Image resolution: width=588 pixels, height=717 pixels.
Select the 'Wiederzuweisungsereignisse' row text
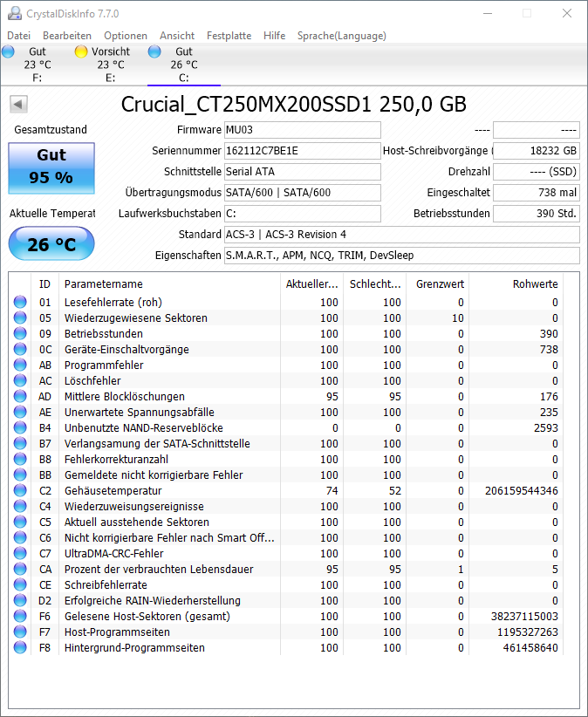pyautogui.click(x=134, y=507)
